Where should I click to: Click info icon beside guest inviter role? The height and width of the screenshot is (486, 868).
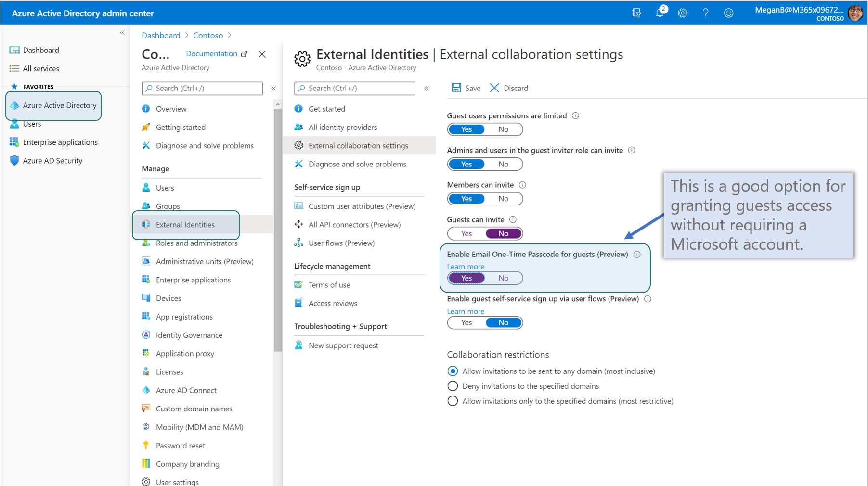pos(632,150)
